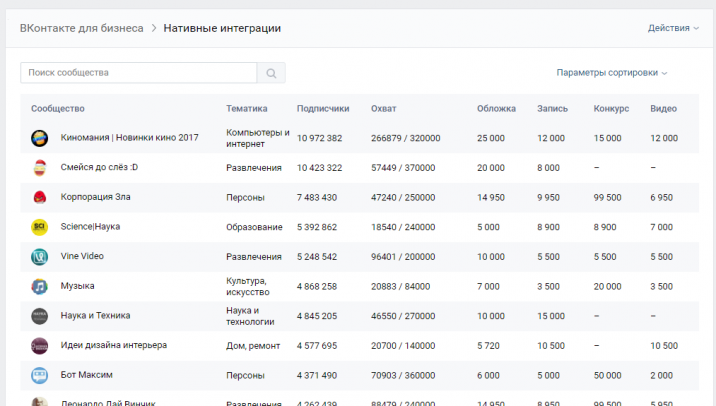The image size is (716, 406).
Task: Open Смейся до слёз community avatar
Action: [x=40, y=168]
